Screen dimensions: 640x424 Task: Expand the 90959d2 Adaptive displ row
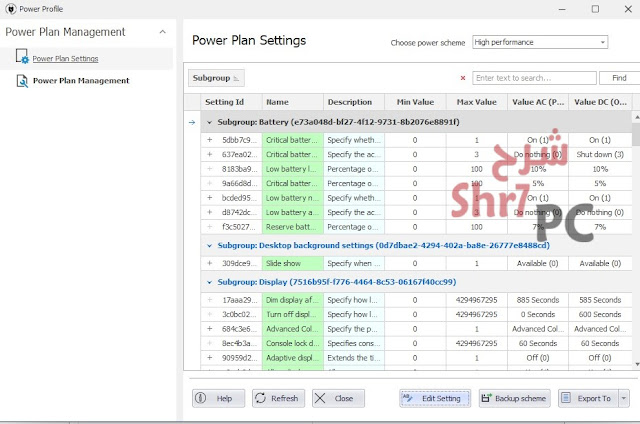click(209, 357)
